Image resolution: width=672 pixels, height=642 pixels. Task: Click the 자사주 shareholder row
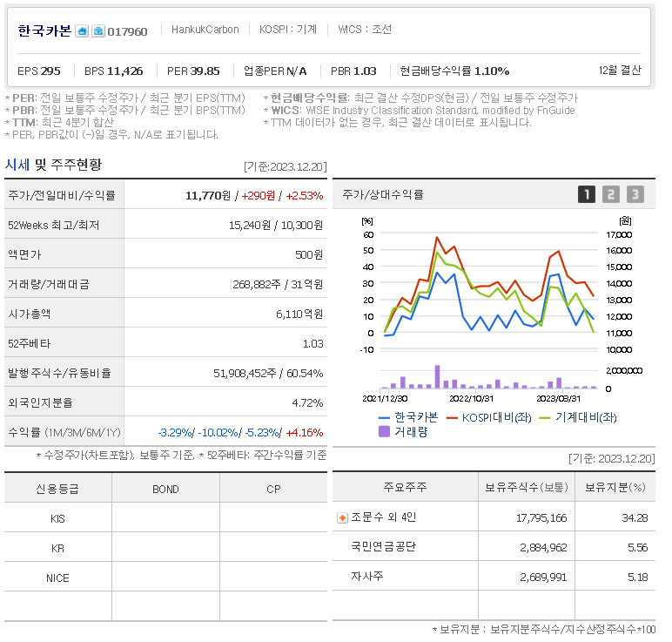pos(494,577)
